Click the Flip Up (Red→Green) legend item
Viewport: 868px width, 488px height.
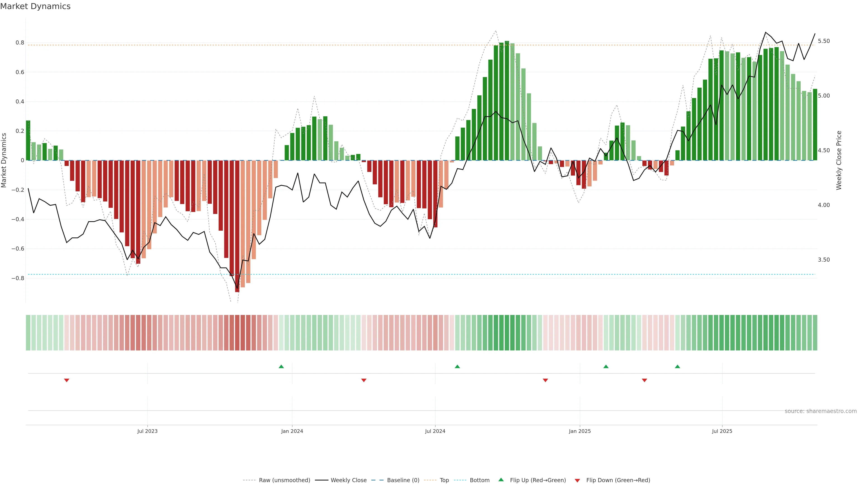pyautogui.click(x=538, y=480)
